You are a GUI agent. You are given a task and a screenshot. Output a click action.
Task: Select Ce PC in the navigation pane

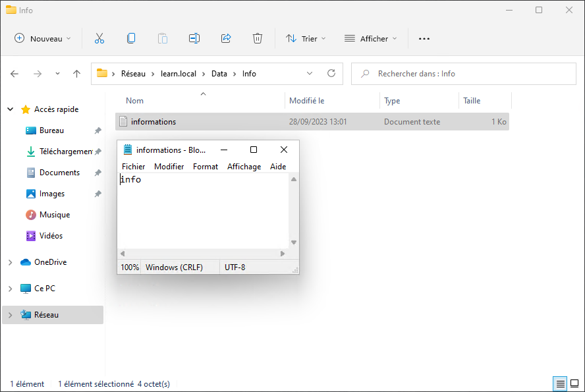[x=44, y=289]
